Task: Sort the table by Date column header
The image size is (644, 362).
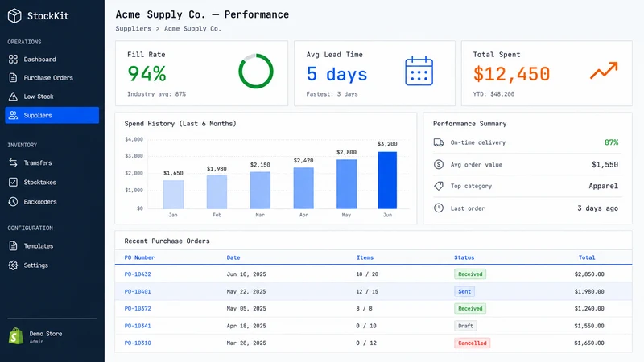Action: tap(233, 257)
